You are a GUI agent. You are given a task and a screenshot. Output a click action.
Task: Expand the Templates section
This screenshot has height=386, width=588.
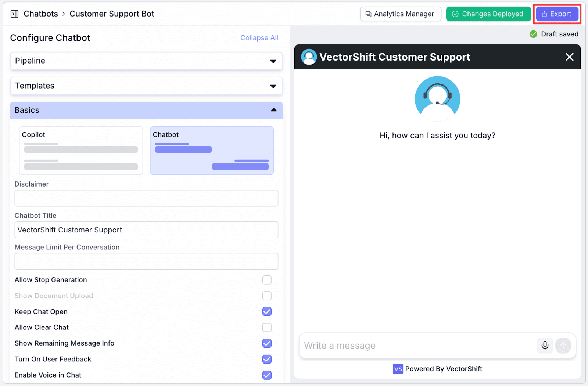[146, 86]
